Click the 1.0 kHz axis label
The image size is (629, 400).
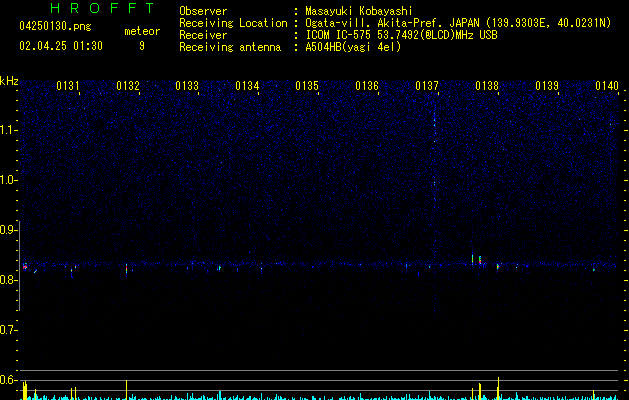(x=7, y=180)
